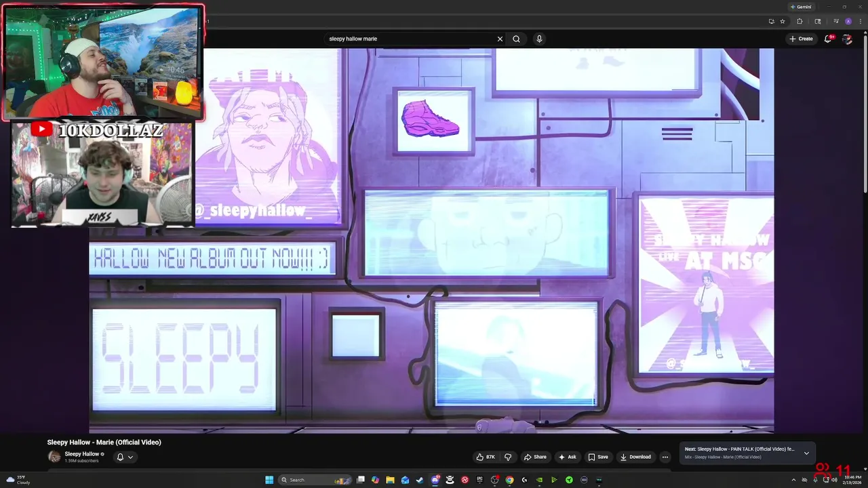
Task: Open YouTube notifications bell
Action: click(828, 39)
